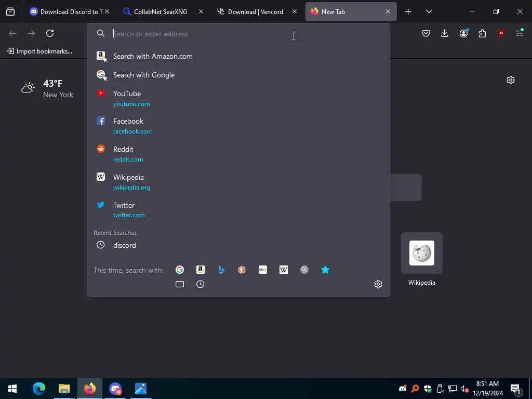Open a new tab with plus button
The width and height of the screenshot is (532, 399).
pos(408,12)
